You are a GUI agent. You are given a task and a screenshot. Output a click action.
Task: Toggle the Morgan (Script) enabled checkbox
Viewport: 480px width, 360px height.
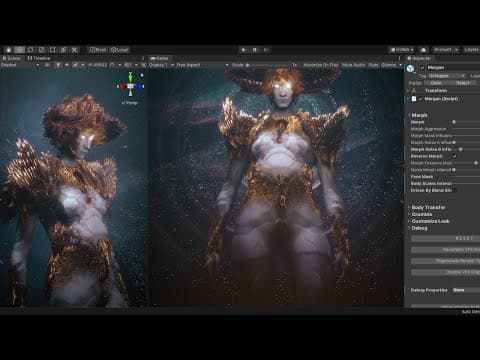(x=420, y=99)
